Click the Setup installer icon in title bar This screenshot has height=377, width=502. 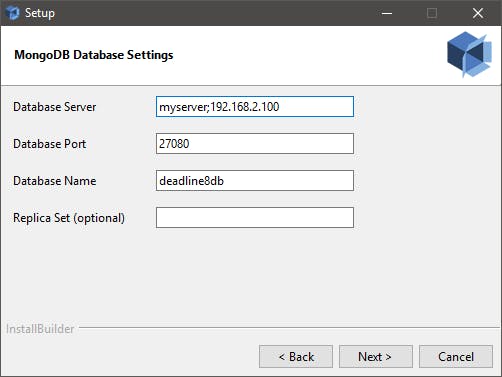pos(13,13)
